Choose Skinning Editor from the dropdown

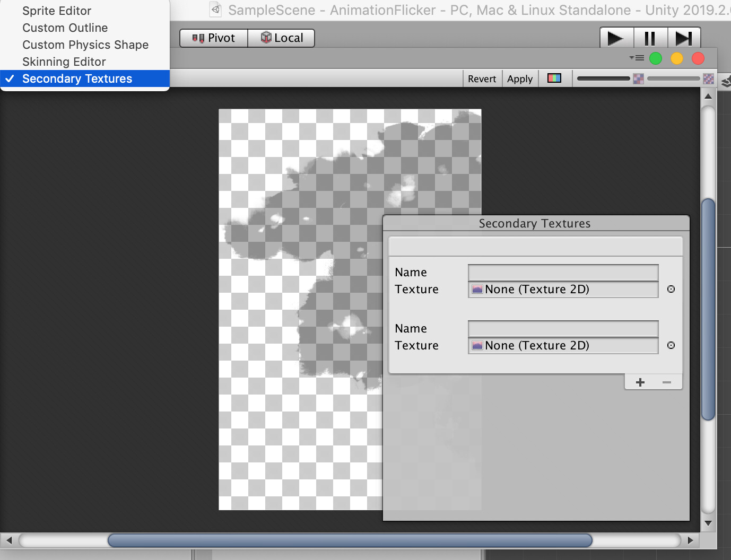(64, 62)
